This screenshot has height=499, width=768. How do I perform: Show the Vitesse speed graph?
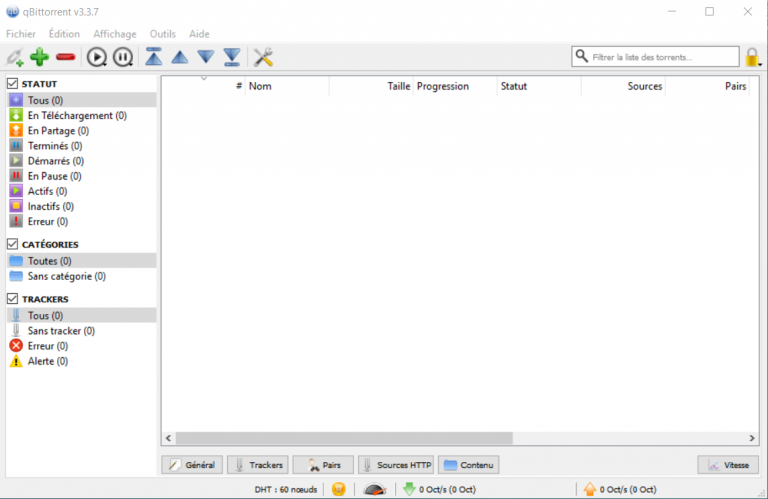727,465
